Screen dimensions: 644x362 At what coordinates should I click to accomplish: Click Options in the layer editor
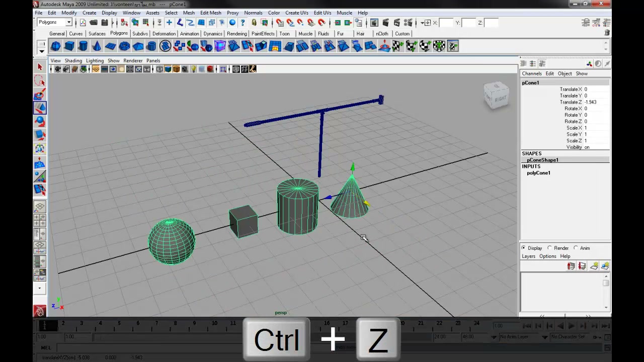[547, 256]
